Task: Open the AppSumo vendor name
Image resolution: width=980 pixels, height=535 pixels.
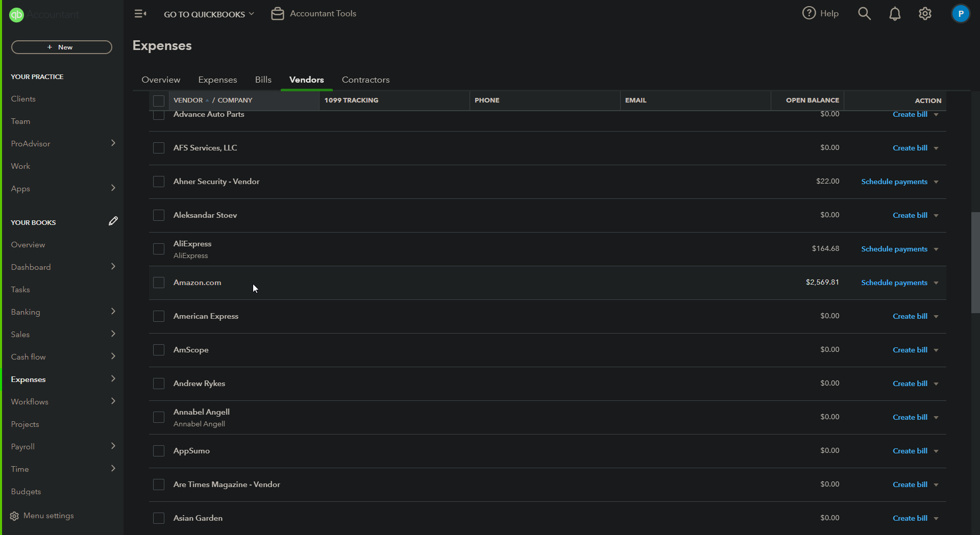Action: coord(191,451)
